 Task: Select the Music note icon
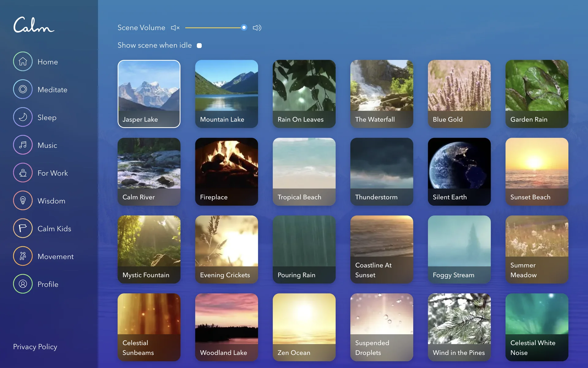click(23, 145)
